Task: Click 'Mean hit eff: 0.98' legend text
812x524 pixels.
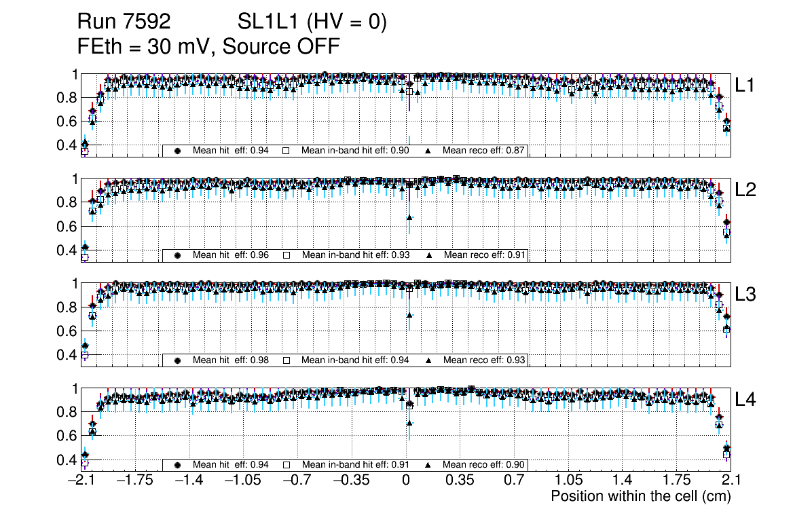Action: click(x=231, y=360)
